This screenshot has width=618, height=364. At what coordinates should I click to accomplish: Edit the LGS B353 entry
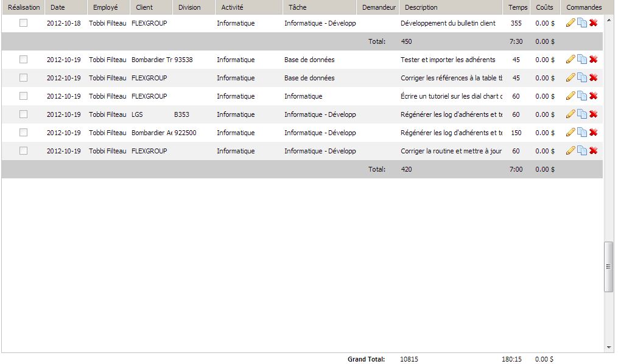(571, 114)
